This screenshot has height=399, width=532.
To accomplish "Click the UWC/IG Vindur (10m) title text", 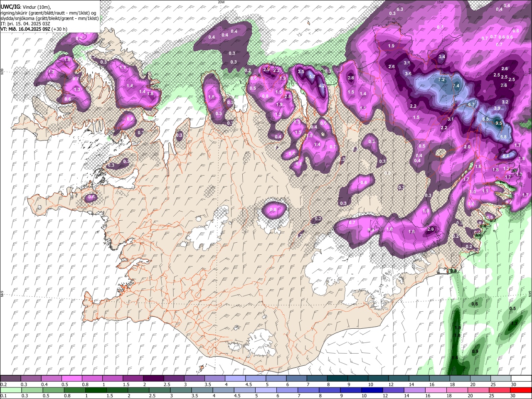I will (x=26, y=7).
